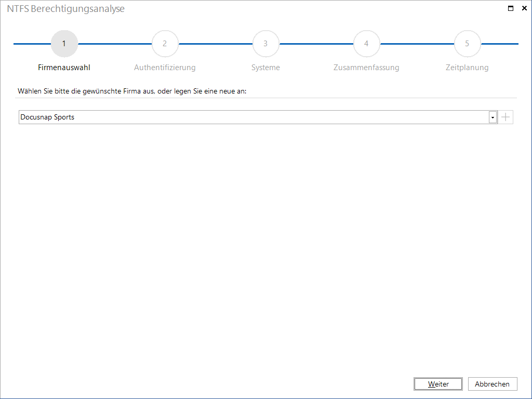The width and height of the screenshot is (532, 399).
Task: Go to the step 4 circle
Action: coord(366,44)
